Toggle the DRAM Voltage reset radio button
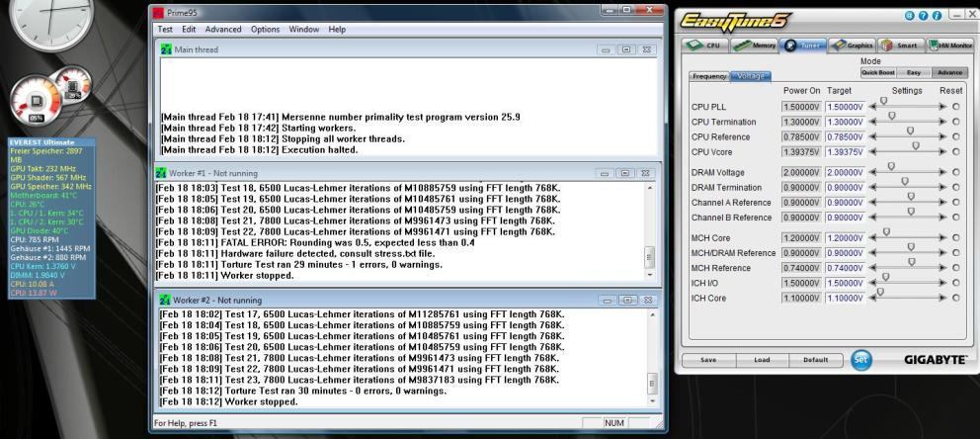This screenshot has height=439, width=980. tap(955, 173)
